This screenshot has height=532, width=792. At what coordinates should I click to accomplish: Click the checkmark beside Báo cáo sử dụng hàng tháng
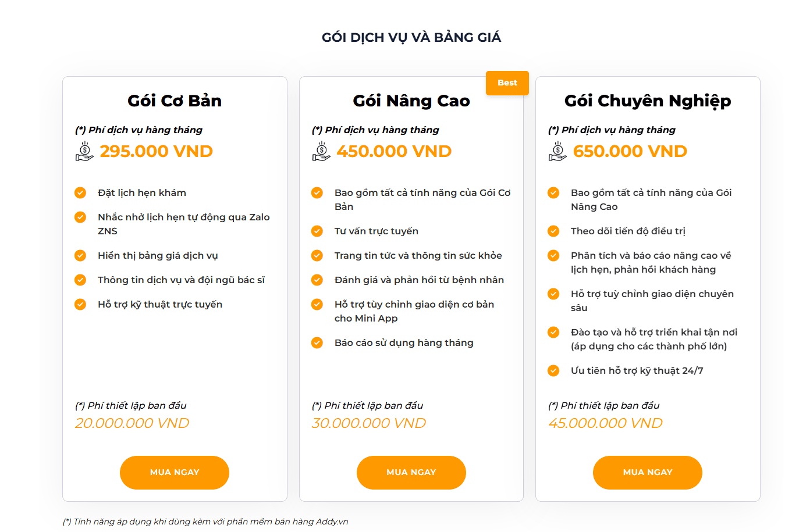(317, 342)
